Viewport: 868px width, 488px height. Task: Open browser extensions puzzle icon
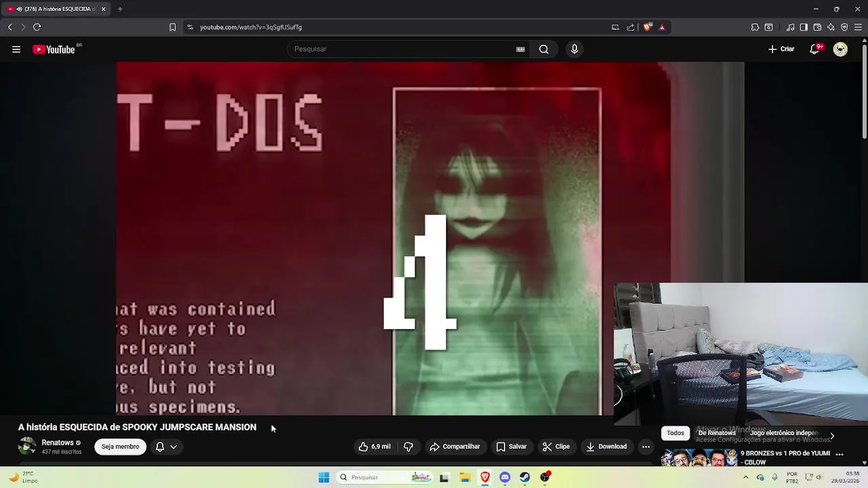(755, 27)
